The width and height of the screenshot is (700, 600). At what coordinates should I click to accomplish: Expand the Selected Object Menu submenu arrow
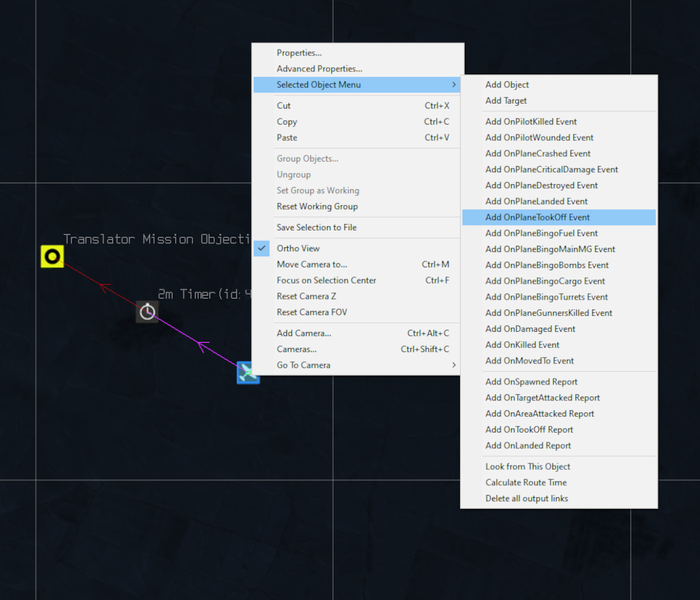pyautogui.click(x=454, y=85)
